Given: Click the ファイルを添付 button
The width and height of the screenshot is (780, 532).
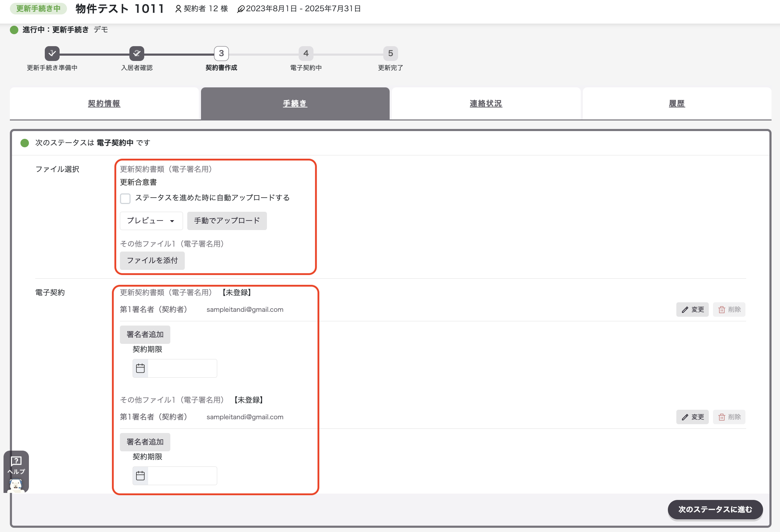Looking at the screenshot, I should 152,261.
